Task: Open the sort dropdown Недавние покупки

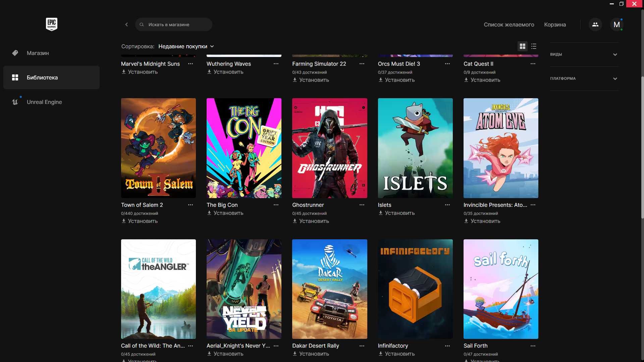Action: click(186, 46)
